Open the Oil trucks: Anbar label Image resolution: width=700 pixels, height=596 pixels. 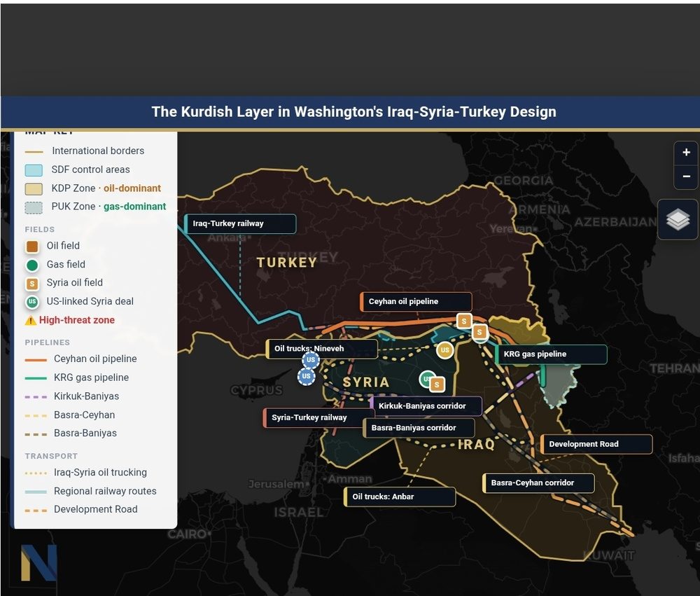(400, 497)
